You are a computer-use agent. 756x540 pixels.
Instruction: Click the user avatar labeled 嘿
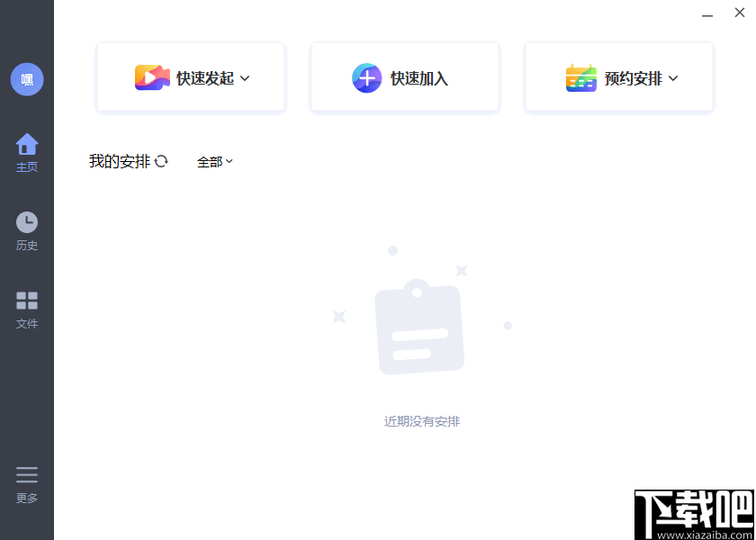pyautogui.click(x=27, y=79)
